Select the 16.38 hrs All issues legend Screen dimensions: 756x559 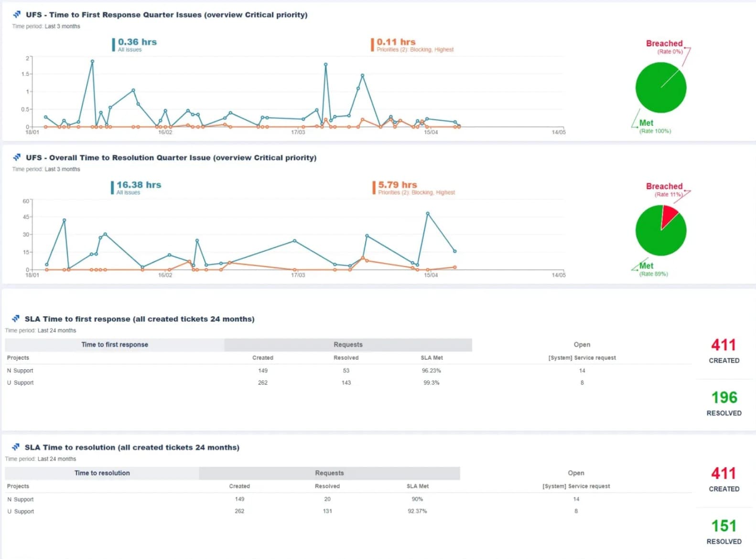click(137, 187)
